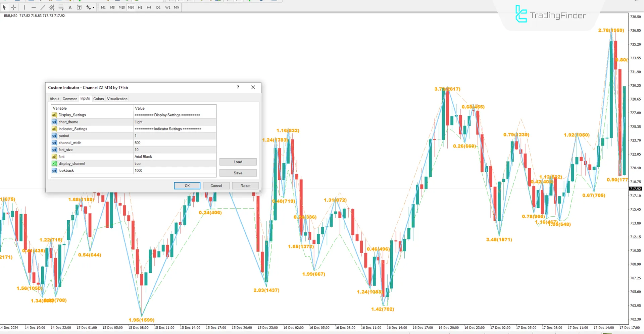The height and width of the screenshot is (334, 644).
Task: Select the Crosshair tool
Action: coord(14,7)
